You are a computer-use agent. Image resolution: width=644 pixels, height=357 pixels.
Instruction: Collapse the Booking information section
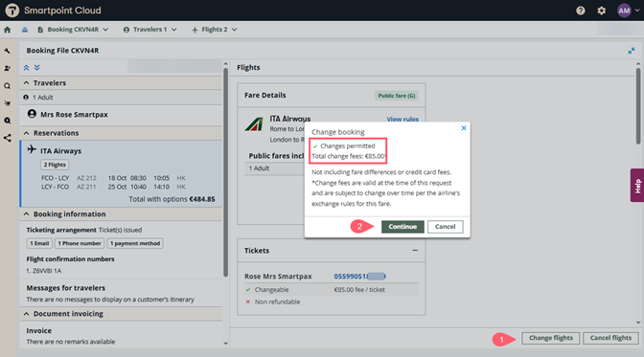pyautogui.click(x=26, y=213)
